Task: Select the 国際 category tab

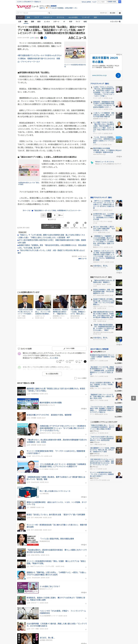Action: pos(32,21)
